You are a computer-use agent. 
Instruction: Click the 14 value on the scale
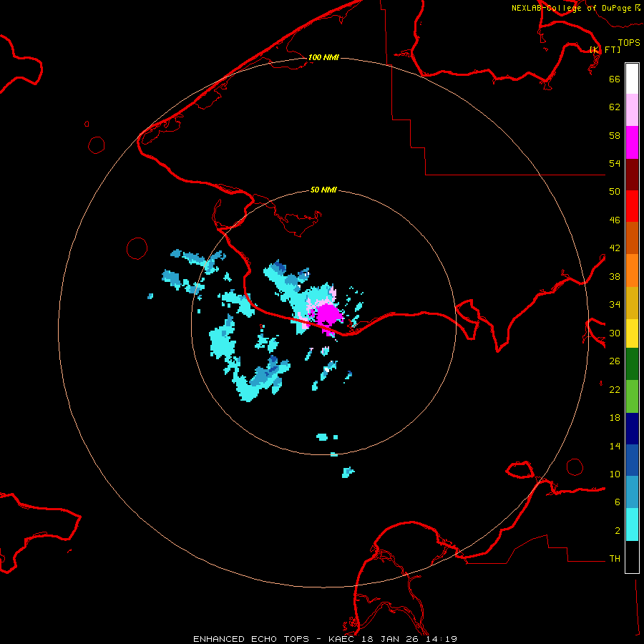coord(615,446)
